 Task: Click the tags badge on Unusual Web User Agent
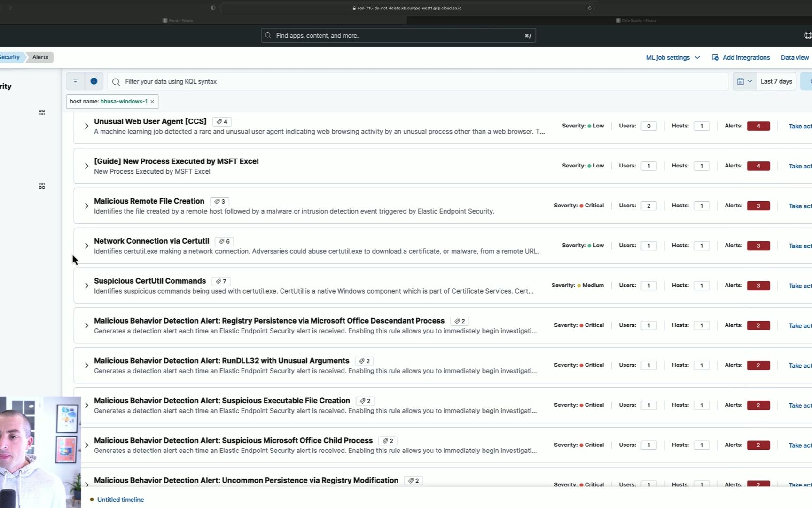click(x=222, y=122)
